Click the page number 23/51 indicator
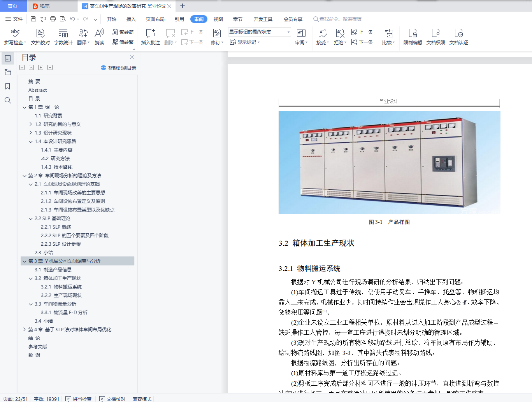Image resolution: width=532 pixels, height=402 pixels. pos(15,399)
